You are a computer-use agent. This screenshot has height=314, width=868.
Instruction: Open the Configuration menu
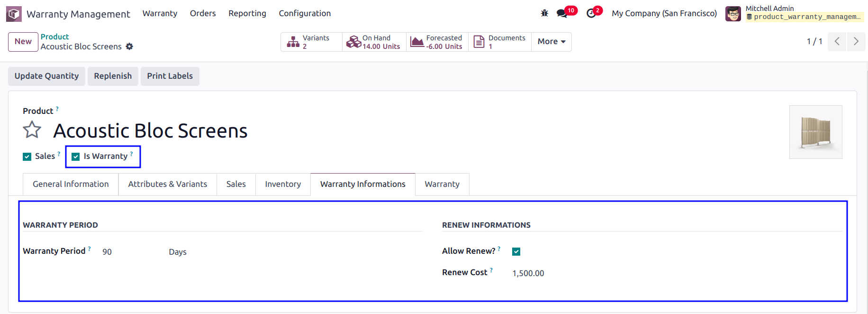pos(305,13)
